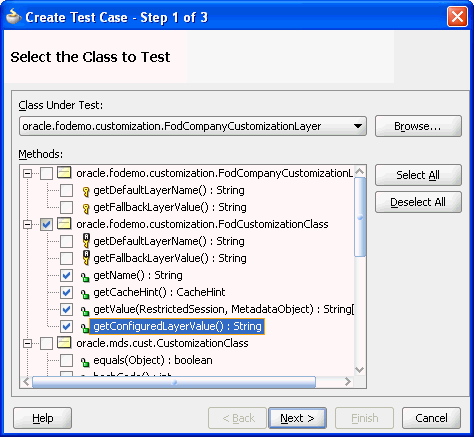
Task: Uncheck the FodCustomizationClass class checkbox
Action: [x=46, y=224]
